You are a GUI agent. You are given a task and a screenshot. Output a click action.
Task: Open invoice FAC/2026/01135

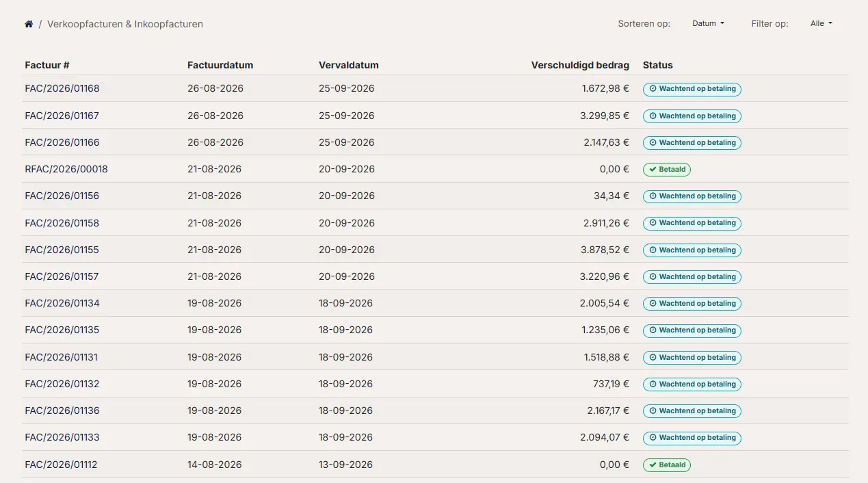62,330
